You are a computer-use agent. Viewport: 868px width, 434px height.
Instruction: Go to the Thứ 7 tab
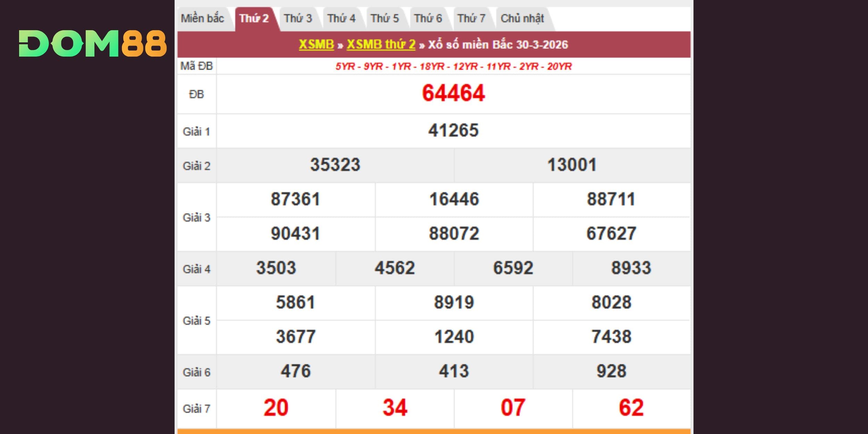click(x=471, y=18)
